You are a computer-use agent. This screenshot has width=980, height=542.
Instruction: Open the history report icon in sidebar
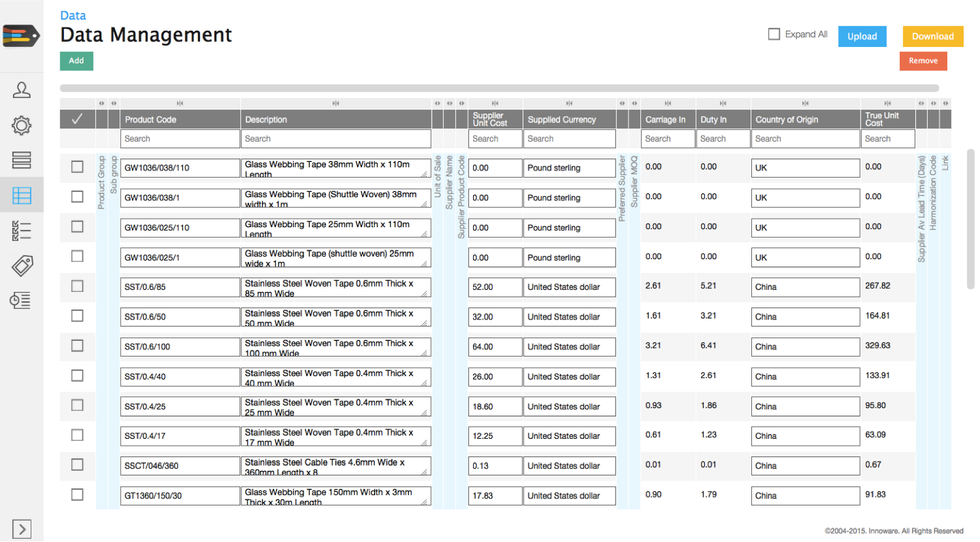pos(22,300)
